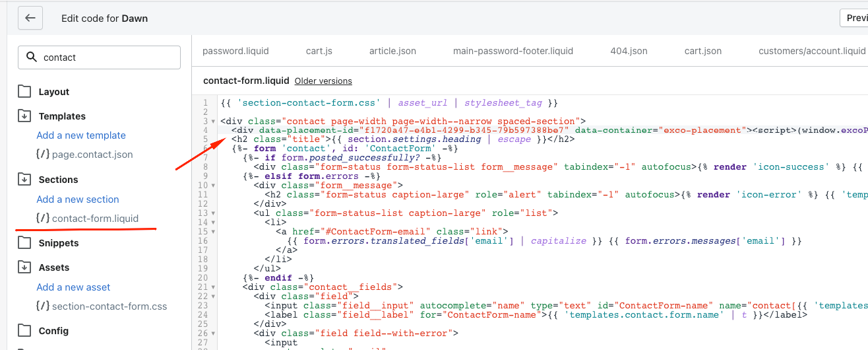Viewport: 868px width, 350px height.
Task: Expand the Config folder
Action: point(53,331)
